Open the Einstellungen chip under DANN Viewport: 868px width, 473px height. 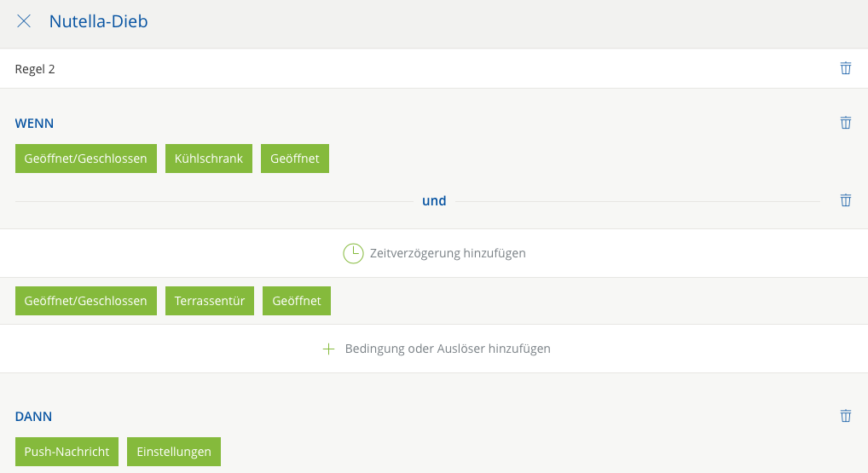pos(174,452)
